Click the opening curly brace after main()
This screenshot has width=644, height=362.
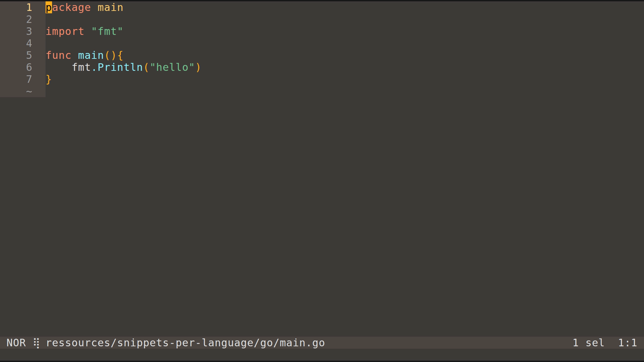point(120,55)
